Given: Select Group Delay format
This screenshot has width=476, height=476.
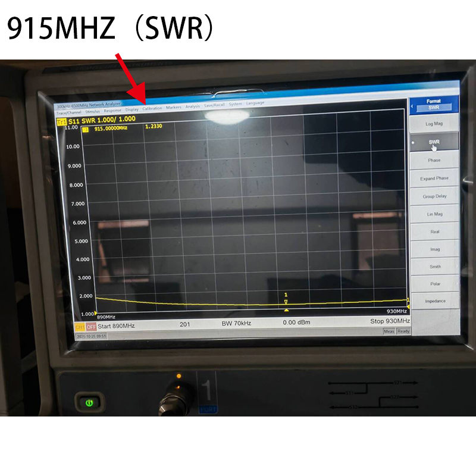Looking at the screenshot, I should 434,196.
